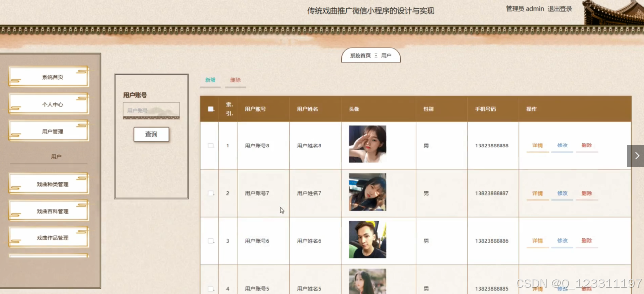Click 详情 for 用户账号8 row
Screen dimensions: 644x294
537,146
